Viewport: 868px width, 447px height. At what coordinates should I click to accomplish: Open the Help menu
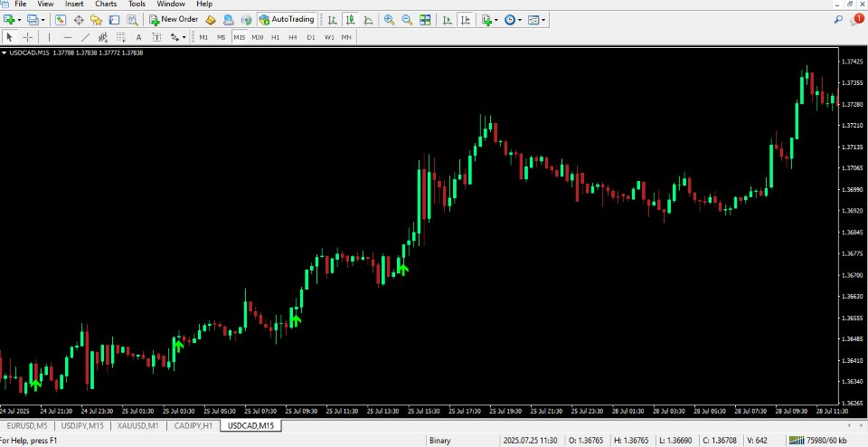pyautogui.click(x=204, y=4)
